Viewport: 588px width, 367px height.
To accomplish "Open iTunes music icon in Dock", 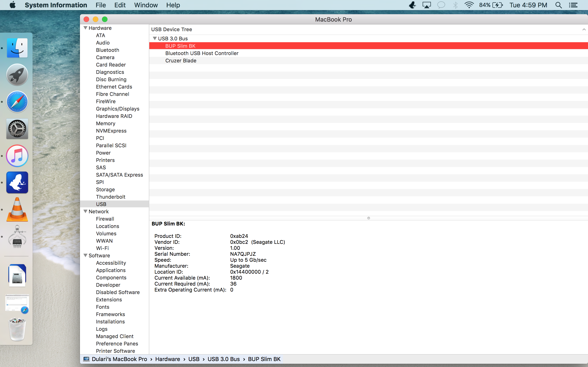I will pos(17,156).
